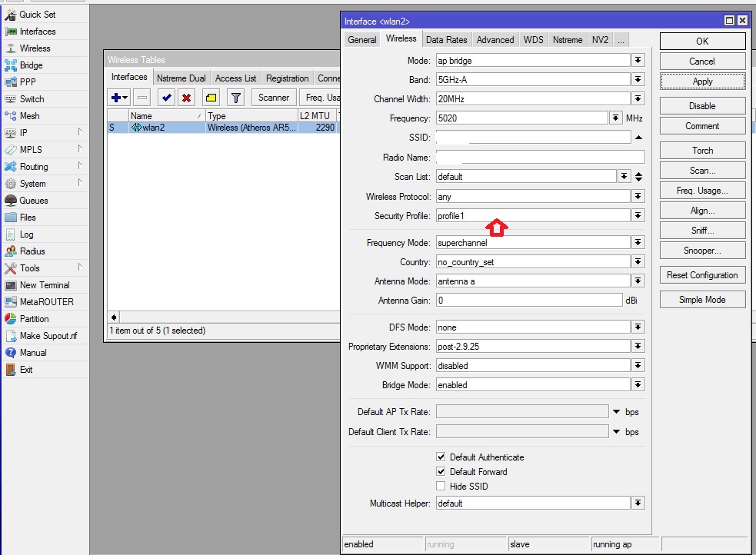Switch to the Data Rates tab
The image size is (756, 555).
tap(446, 40)
